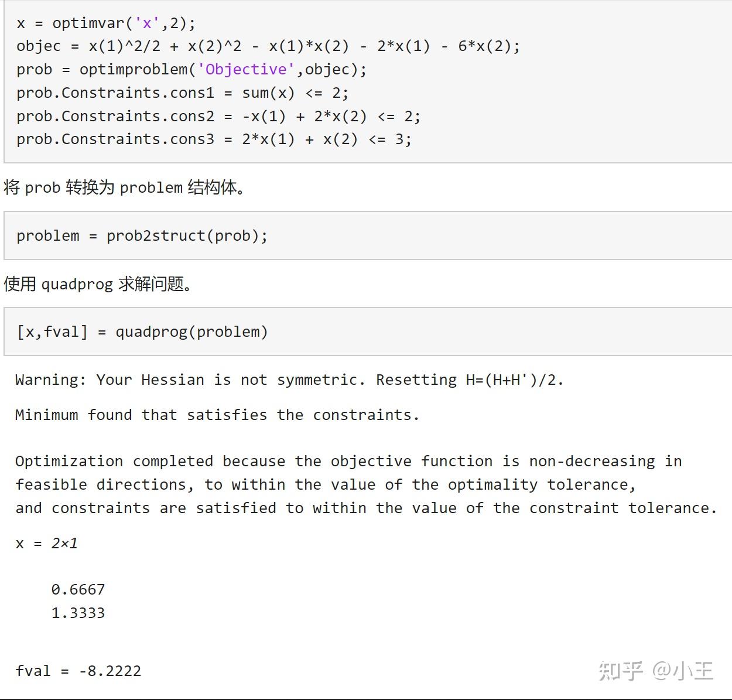732x700 pixels.
Task: Click the fval = -8.2222 output
Action: [78, 671]
